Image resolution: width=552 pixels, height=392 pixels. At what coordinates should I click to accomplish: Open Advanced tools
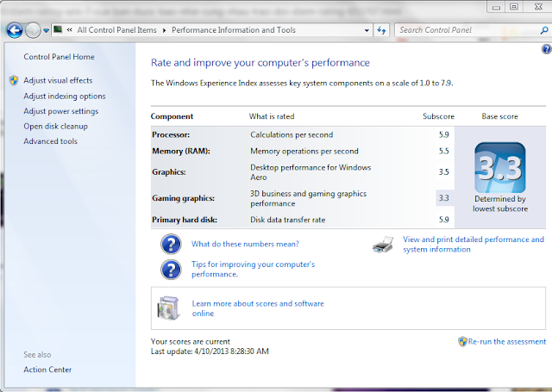50,141
